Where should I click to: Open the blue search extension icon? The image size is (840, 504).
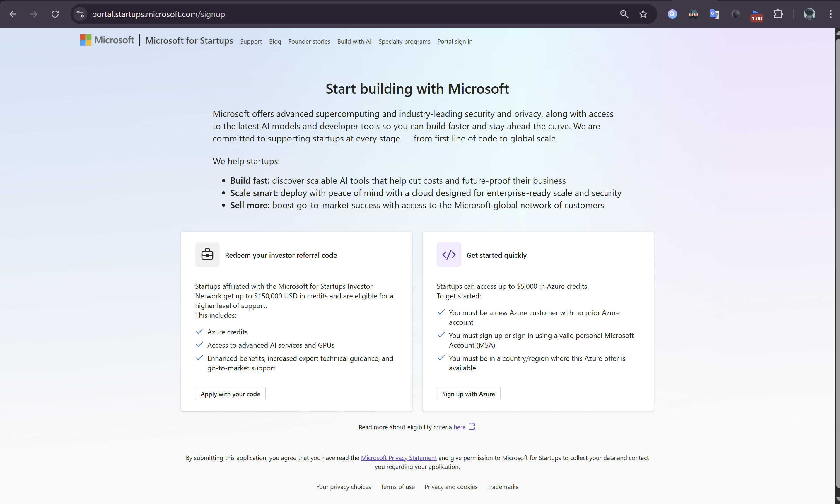(672, 14)
